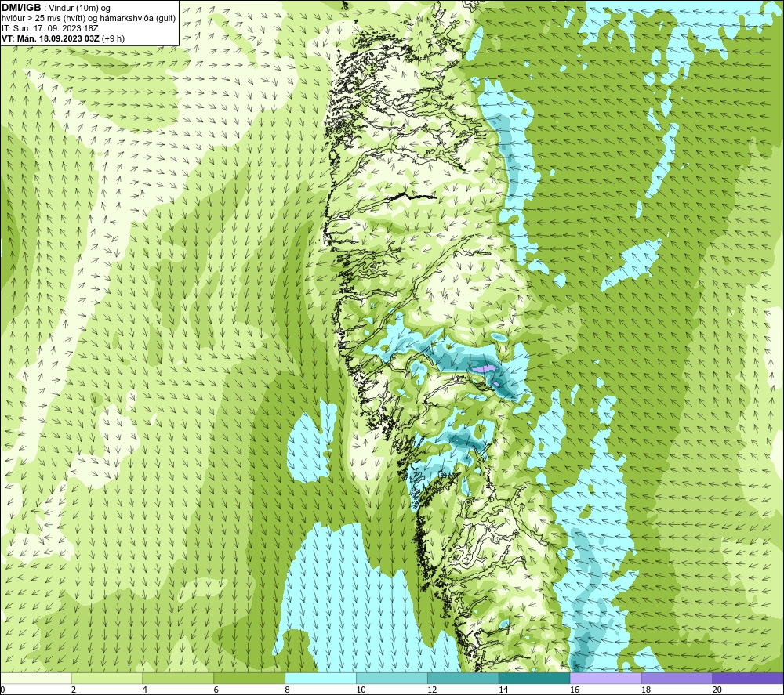
Task: Click the 4–6 m/s green legend swatch
Action: click(x=178, y=678)
